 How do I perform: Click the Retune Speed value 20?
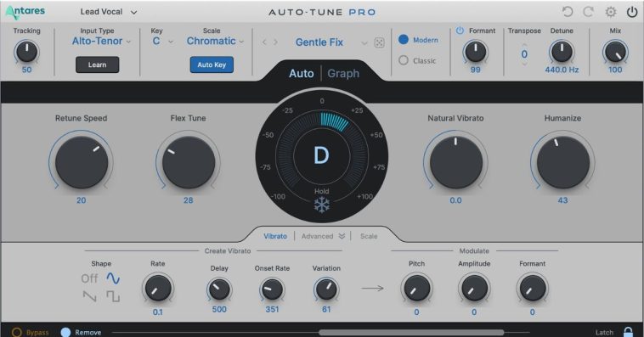pyautogui.click(x=82, y=200)
